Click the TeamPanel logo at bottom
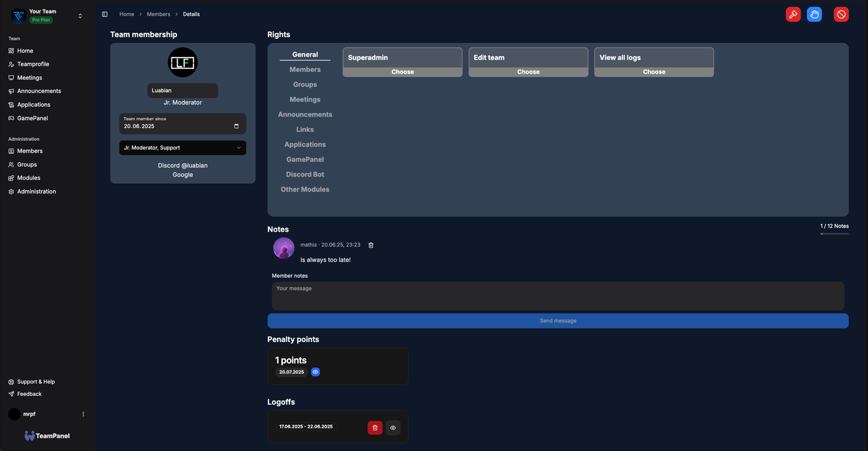Viewport: 868px width, 451px height. pyautogui.click(x=47, y=435)
